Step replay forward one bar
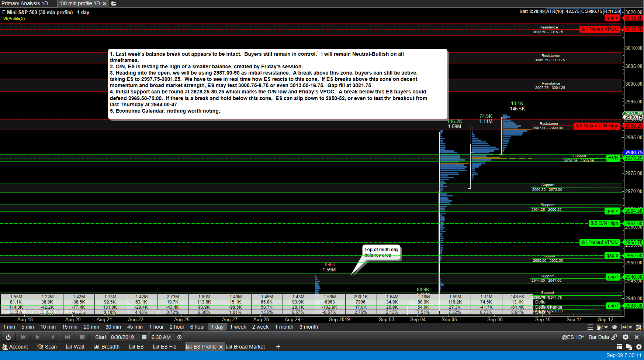This screenshot has height=360, width=644. click(x=53, y=337)
